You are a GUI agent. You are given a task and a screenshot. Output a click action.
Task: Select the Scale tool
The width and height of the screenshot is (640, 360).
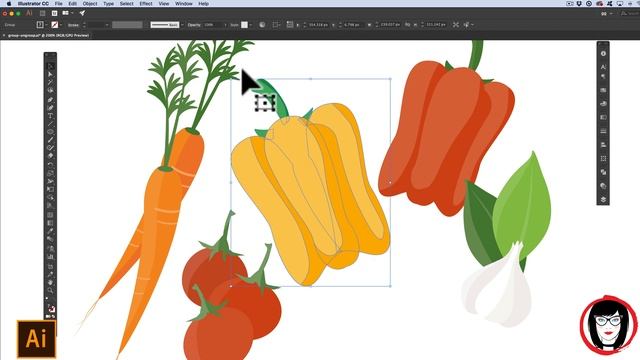(50, 173)
